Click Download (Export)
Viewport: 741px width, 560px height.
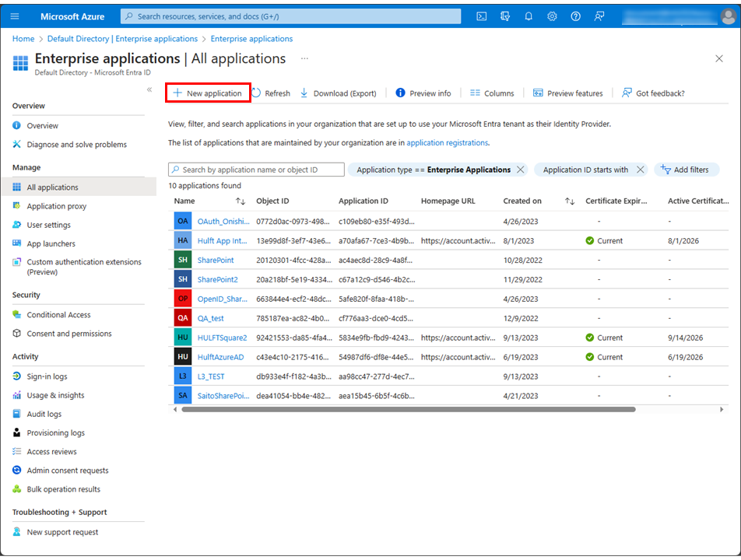(x=339, y=93)
